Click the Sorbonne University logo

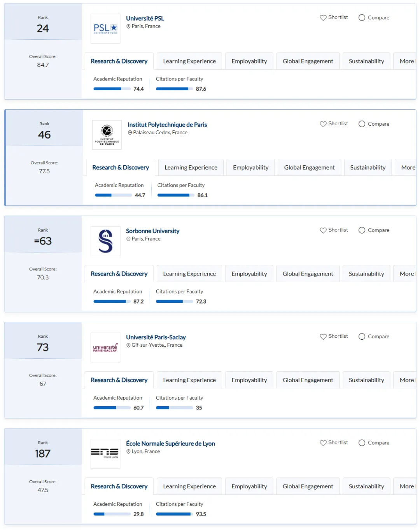pos(105,241)
